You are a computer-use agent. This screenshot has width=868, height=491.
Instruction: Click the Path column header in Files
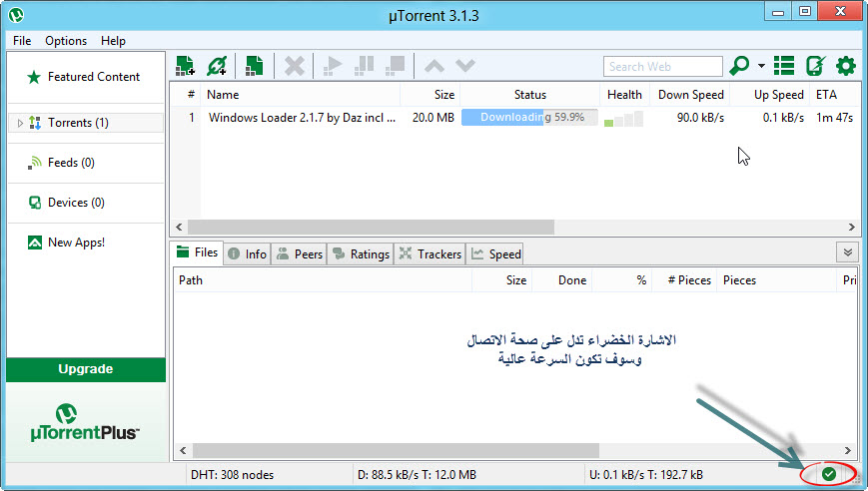pos(323,280)
